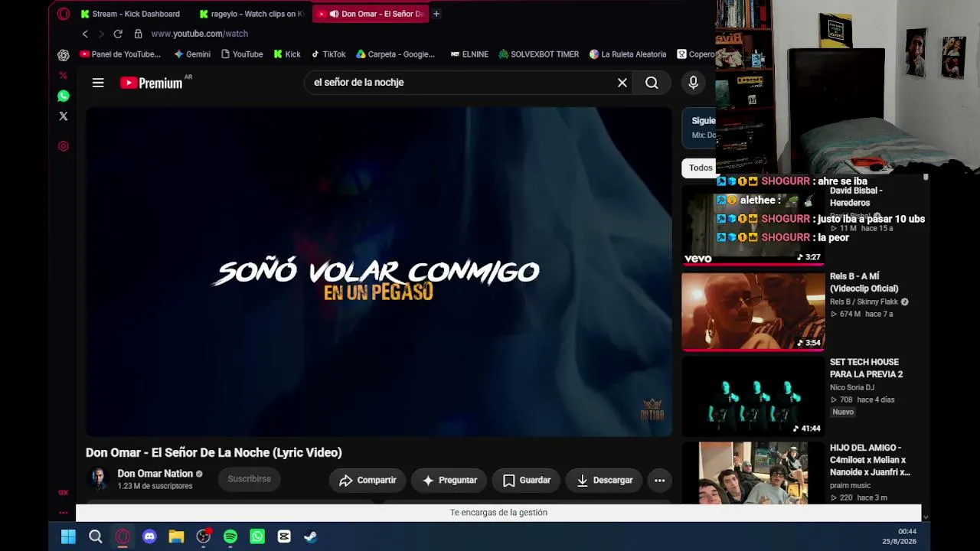980x551 pixels.
Task: Open the TikTok bookmark
Action: (328, 54)
